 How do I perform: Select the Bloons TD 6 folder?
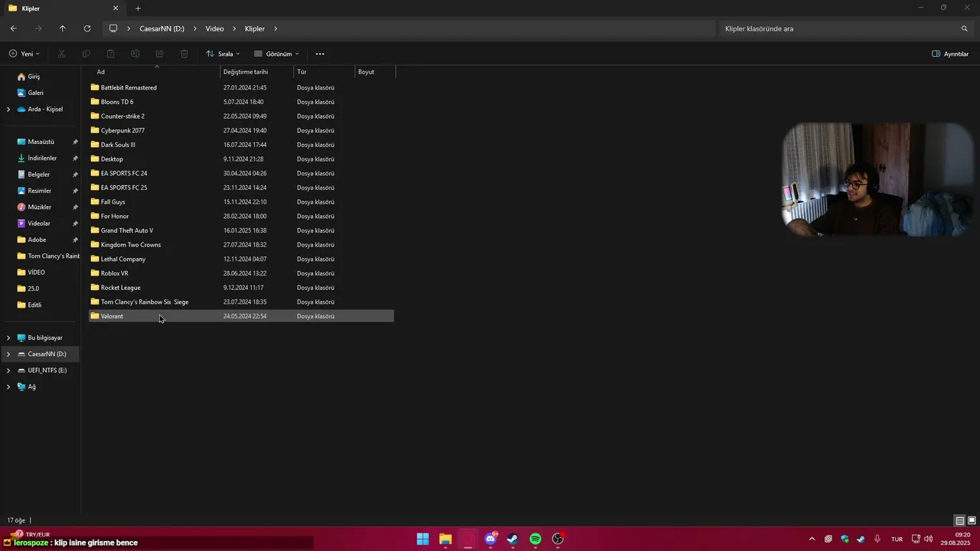coord(242,102)
